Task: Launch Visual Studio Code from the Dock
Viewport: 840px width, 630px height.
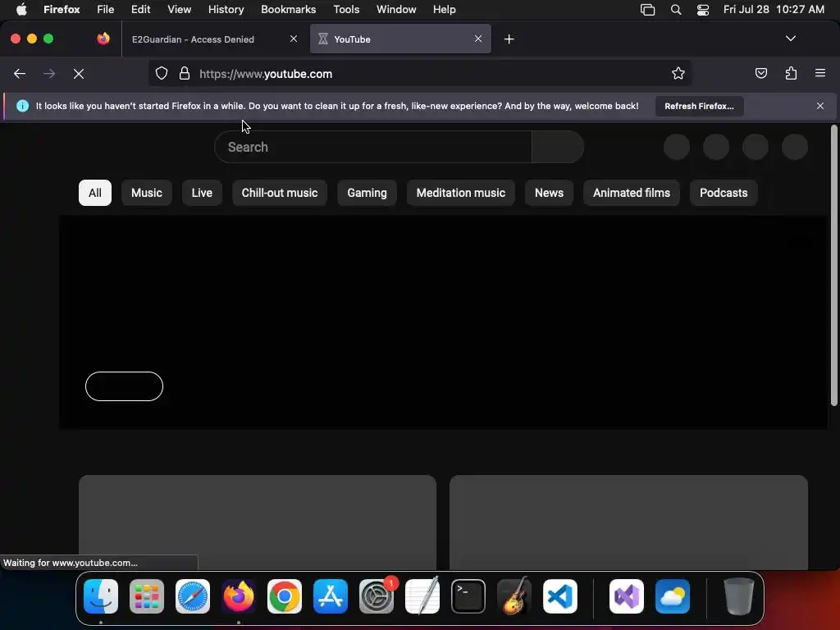Action: click(560, 596)
